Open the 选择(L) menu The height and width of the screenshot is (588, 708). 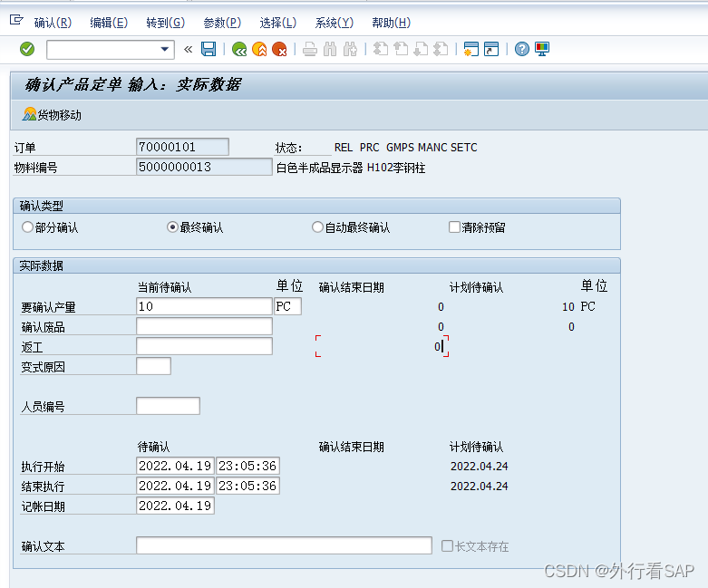tap(278, 23)
